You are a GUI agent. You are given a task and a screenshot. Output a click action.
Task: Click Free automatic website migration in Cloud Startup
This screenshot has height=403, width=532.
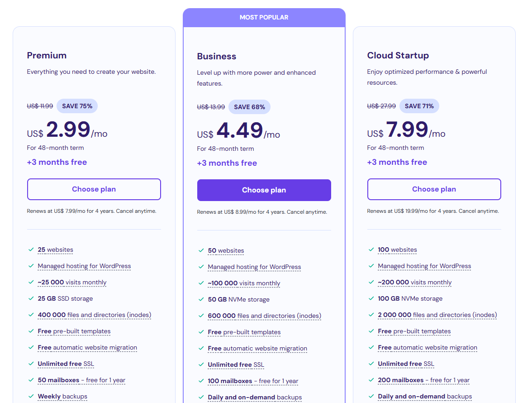pyautogui.click(x=427, y=348)
